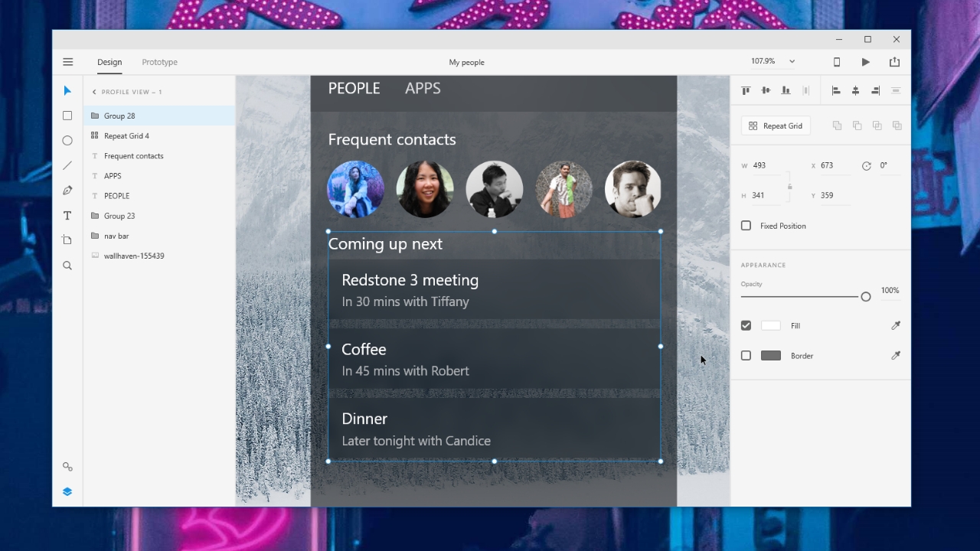Open the Fill color swatch
The width and height of the screenshot is (980, 551).
[x=770, y=325]
